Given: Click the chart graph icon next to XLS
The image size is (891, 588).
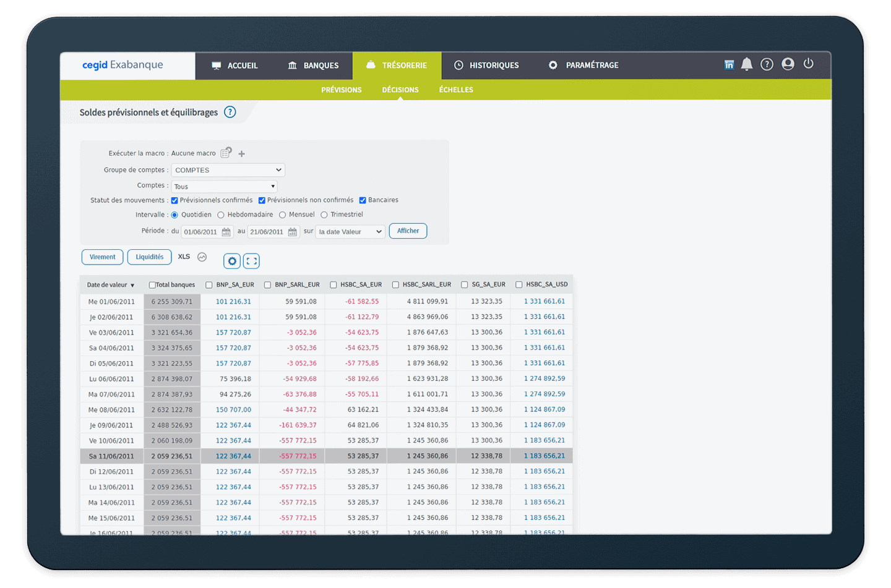Looking at the screenshot, I should (x=202, y=257).
